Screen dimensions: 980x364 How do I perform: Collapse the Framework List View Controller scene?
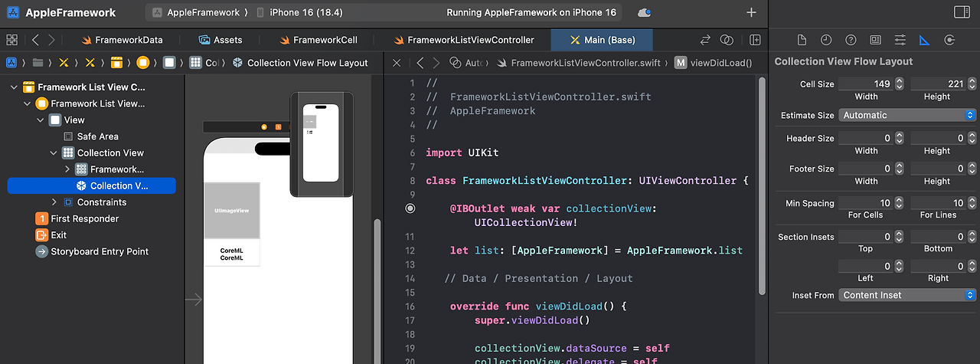pos(15,87)
